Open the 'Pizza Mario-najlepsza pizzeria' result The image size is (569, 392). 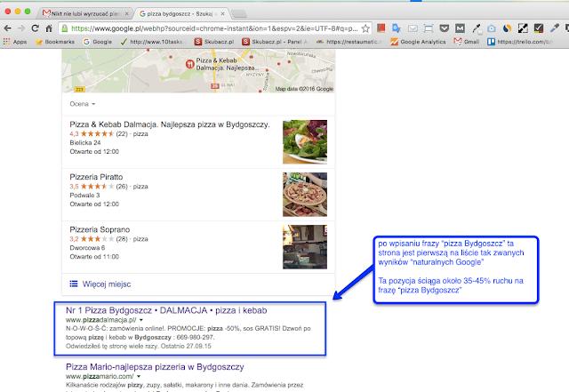click(155, 367)
